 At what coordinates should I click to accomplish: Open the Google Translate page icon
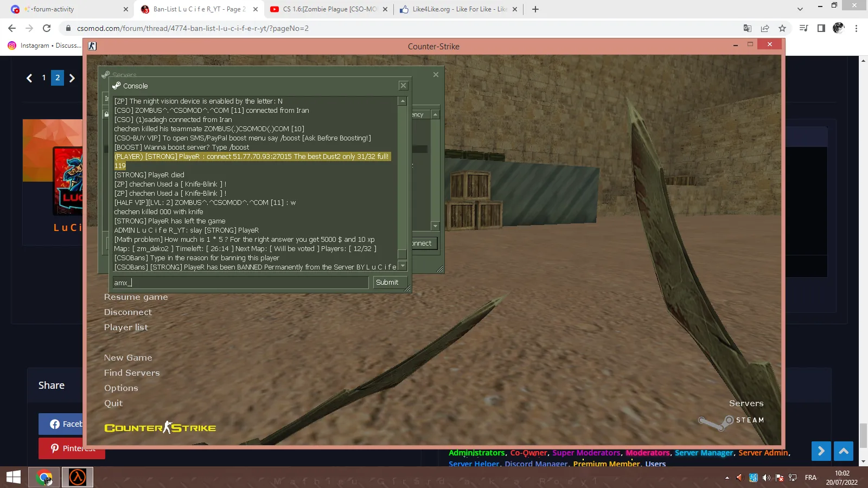[x=748, y=28]
